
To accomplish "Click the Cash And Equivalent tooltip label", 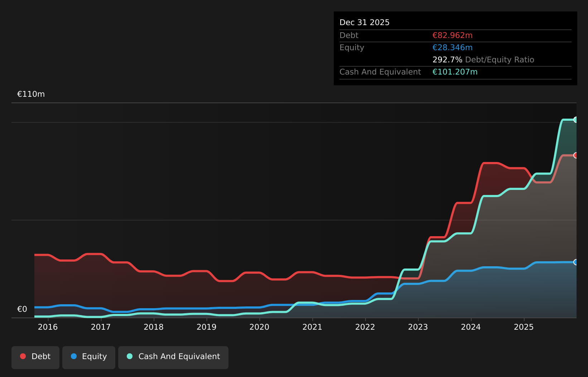I will pyautogui.click(x=380, y=72).
